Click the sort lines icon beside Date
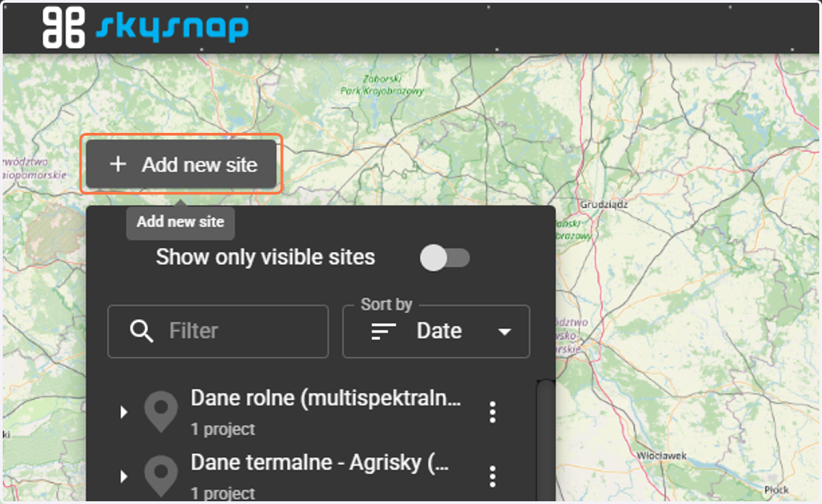This screenshot has height=504, width=822. click(x=384, y=332)
